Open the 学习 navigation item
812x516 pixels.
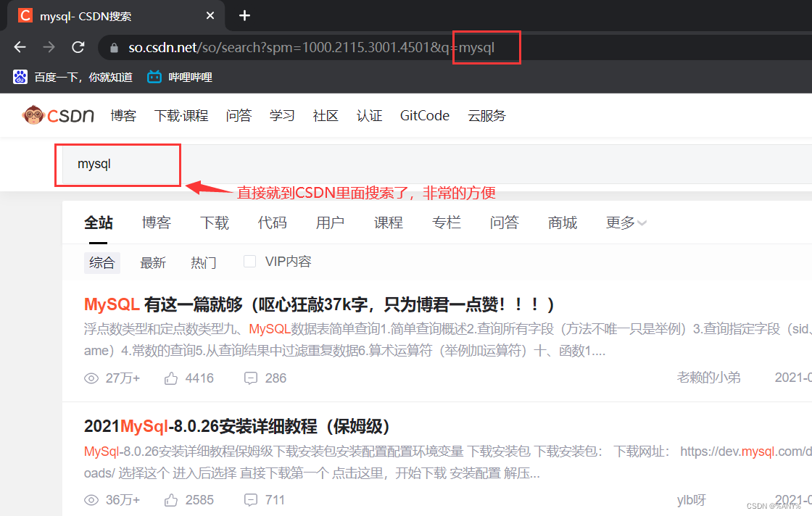pos(282,115)
